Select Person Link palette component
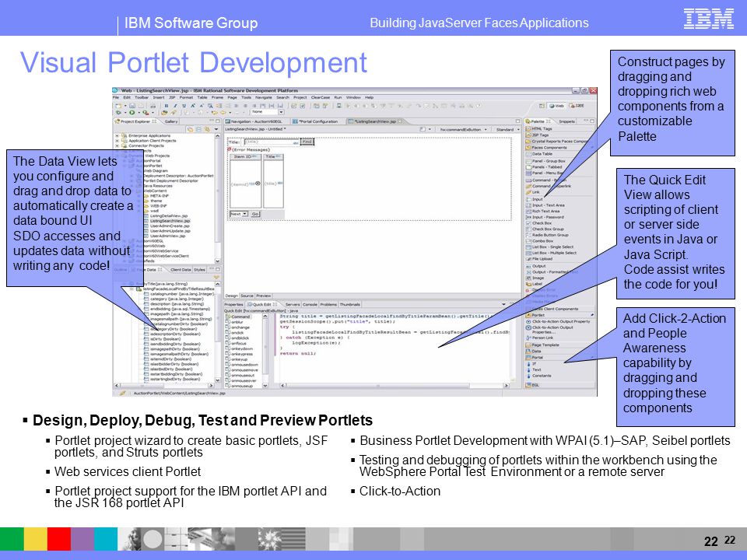 pyautogui.click(x=540, y=338)
